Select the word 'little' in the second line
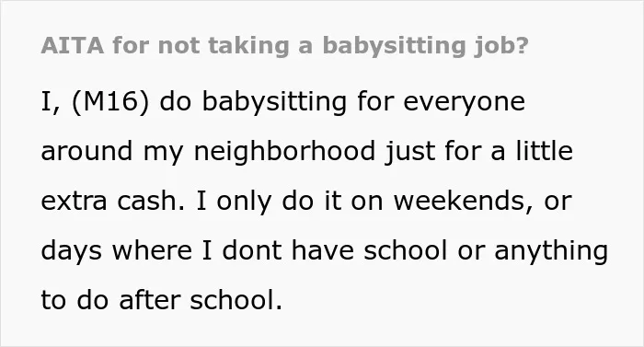 tap(545, 150)
